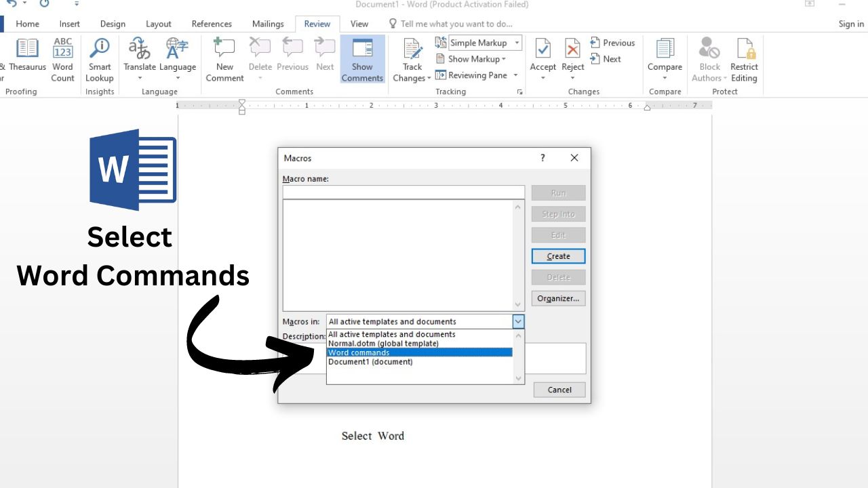
Task: Open the Thesaurus tool
Action: 27,55
